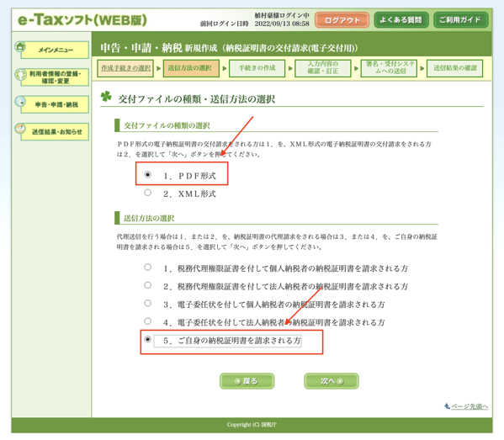Open the 送信方法の選択 step tab
This screenshot has height=440, width=504.
(191, 68)
